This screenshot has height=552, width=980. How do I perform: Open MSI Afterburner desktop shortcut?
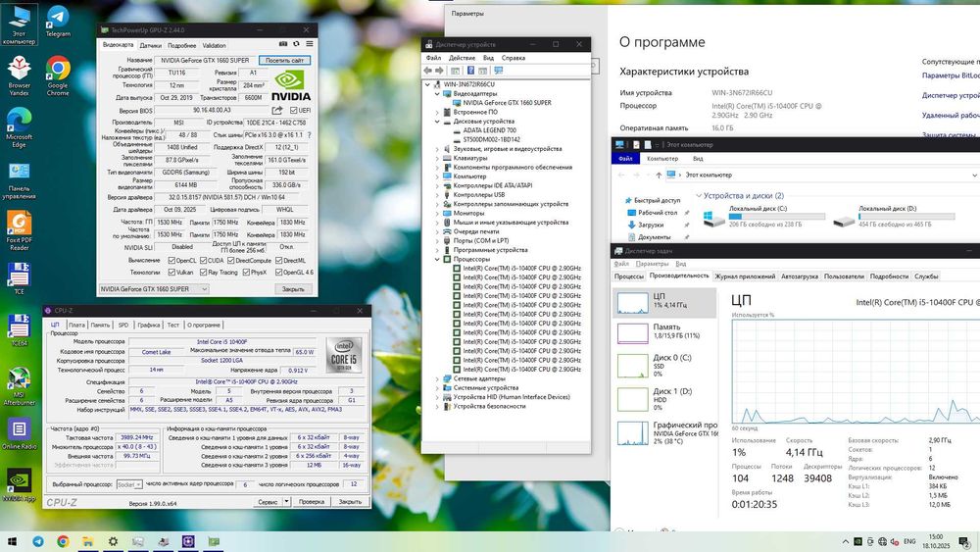[x=19, y=385]
